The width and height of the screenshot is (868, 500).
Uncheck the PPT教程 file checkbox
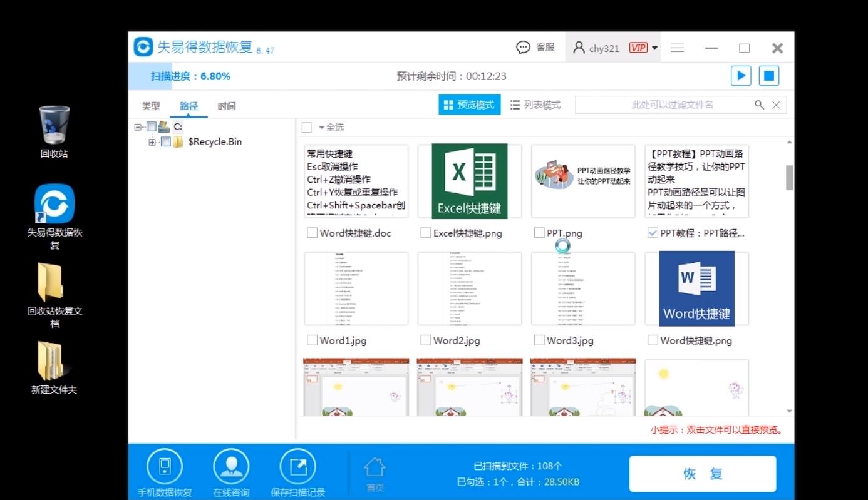(x=653, y=233)
